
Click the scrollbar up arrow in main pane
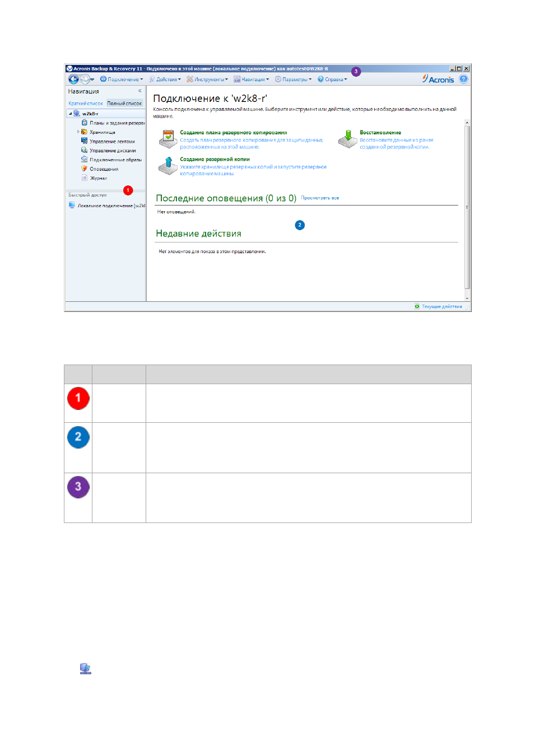(x=467, y=122)
